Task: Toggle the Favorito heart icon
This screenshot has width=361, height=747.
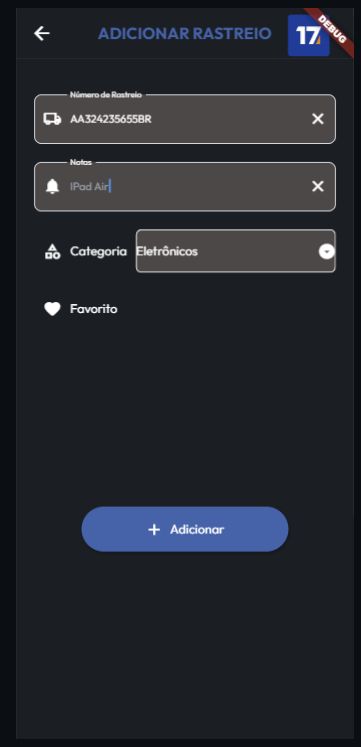Action: pos(52,309)
